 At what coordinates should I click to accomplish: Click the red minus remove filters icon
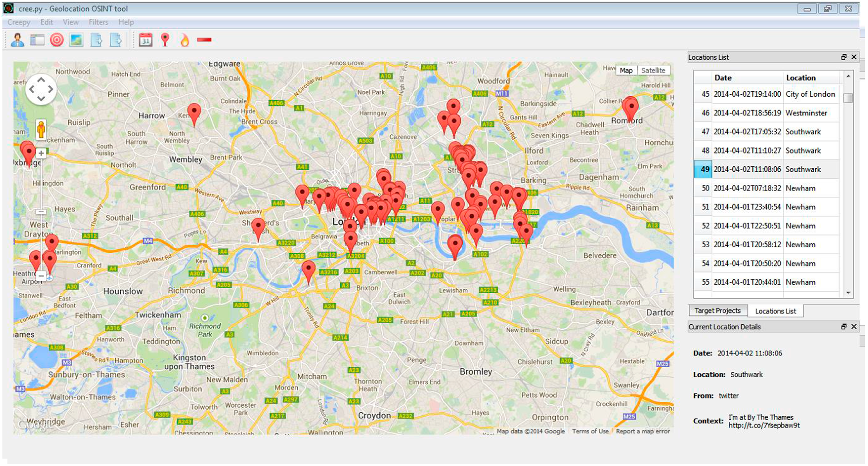click(x=204, y=40)
